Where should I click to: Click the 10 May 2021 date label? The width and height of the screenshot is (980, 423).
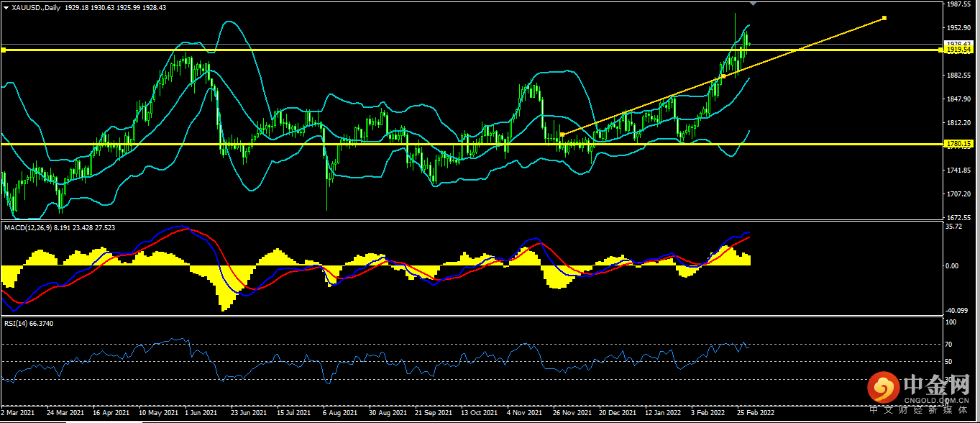pyautogui.click(x=159, y=413)
